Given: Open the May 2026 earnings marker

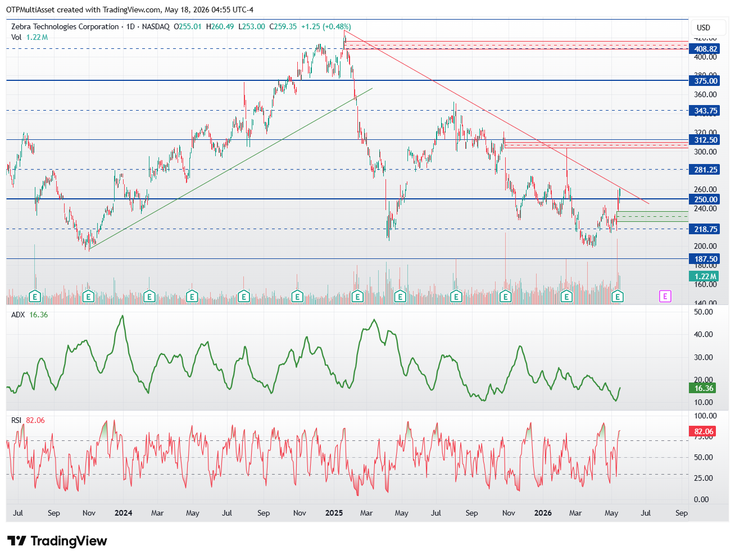Looking at the screenshot, I should (618, 296).
